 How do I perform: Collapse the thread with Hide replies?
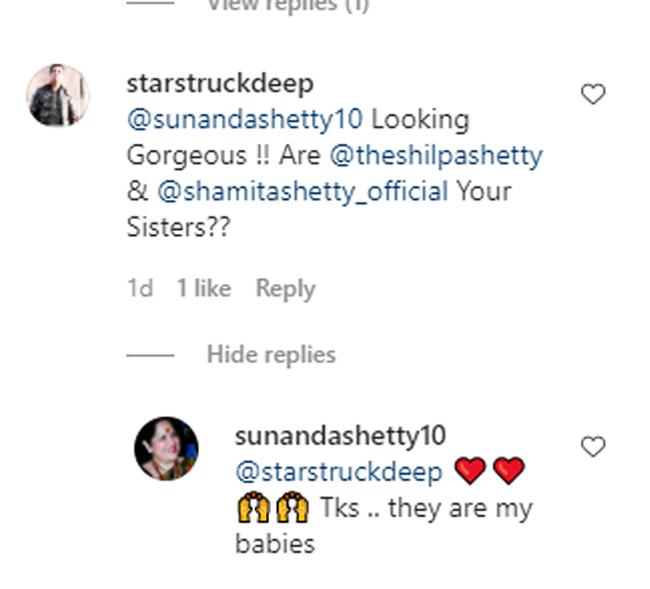pos(271,354)
